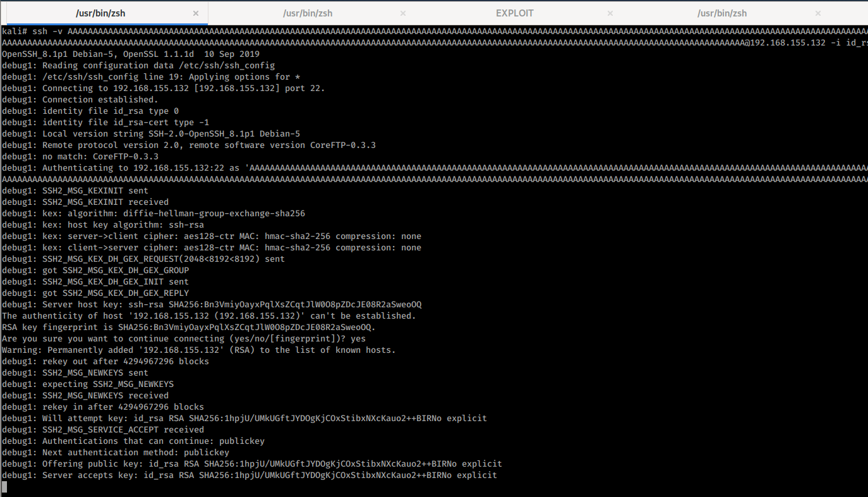Click the 'kex: server->client cipher' line
868x497 pixels.
click(212, 236)
